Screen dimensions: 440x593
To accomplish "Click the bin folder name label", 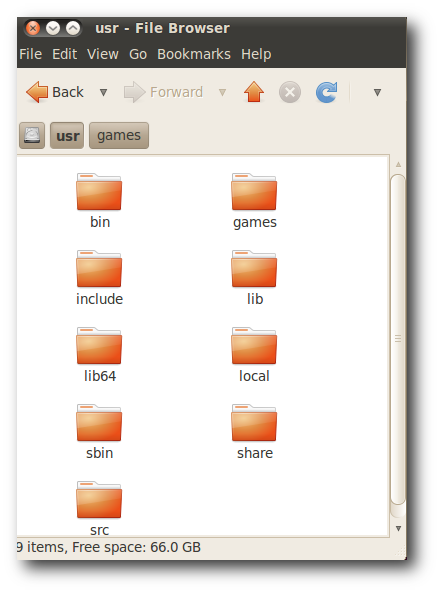I will [x=100, y=222].
